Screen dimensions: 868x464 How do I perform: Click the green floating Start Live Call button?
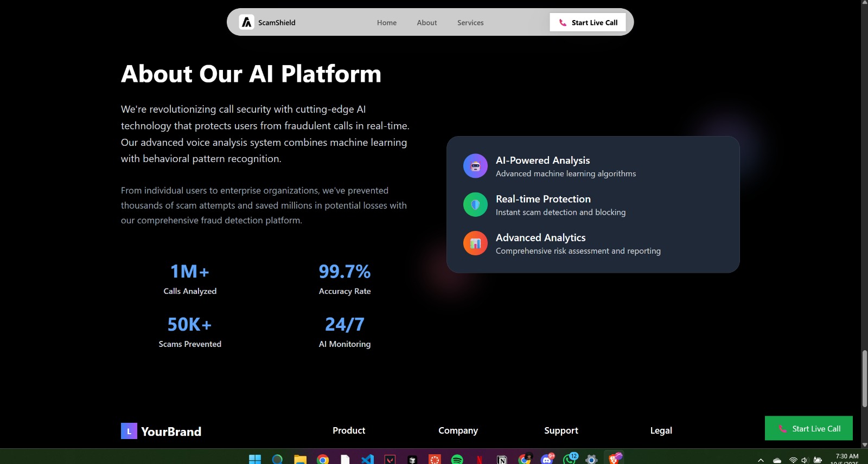(809, 428)
